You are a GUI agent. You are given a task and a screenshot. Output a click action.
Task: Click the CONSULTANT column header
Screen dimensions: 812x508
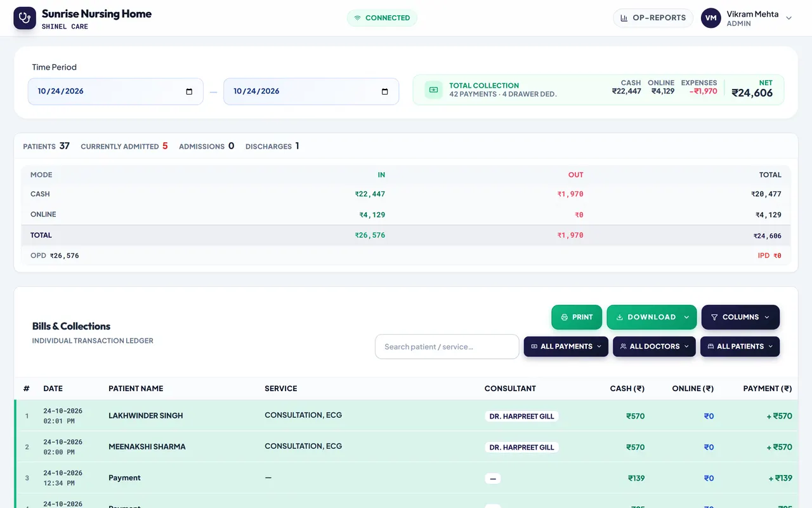[510, 389]
